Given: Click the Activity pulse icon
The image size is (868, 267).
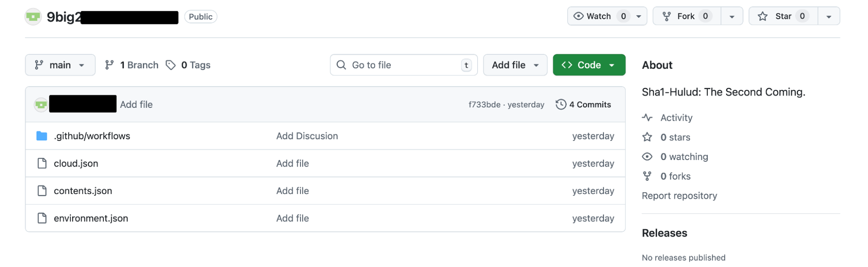Looking at the screenshot, I should (647, 117).
